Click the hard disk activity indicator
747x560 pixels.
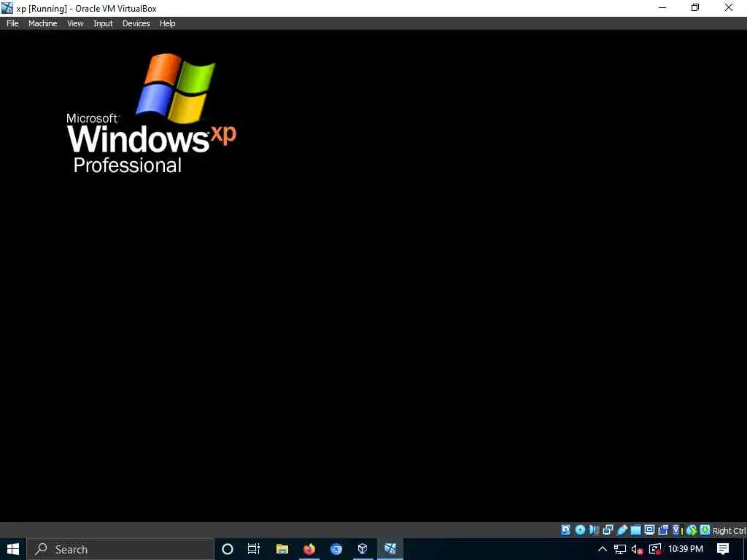(x=565, y=530)
